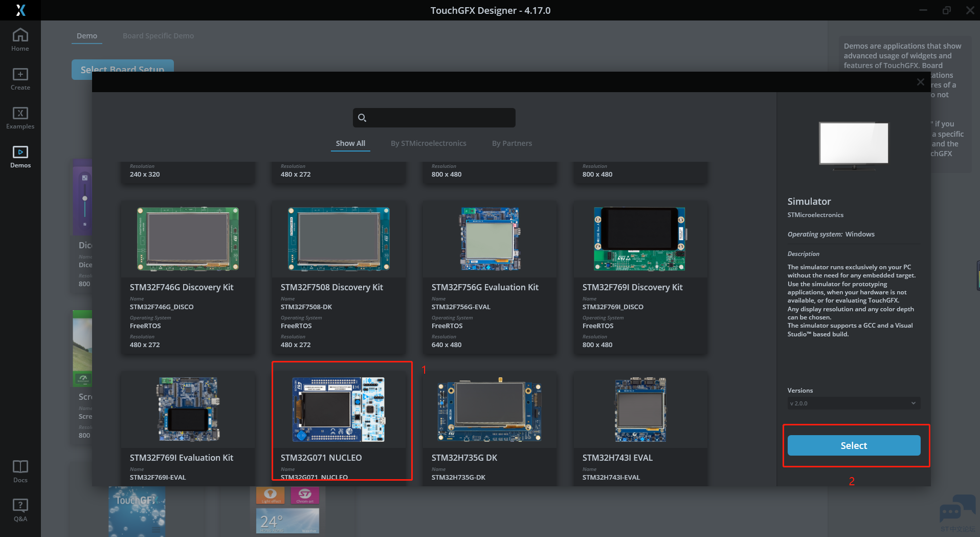Open the weather demo thumbnail showing 24°
Viewport: 980px width, 537px height.
coord(287,521)
